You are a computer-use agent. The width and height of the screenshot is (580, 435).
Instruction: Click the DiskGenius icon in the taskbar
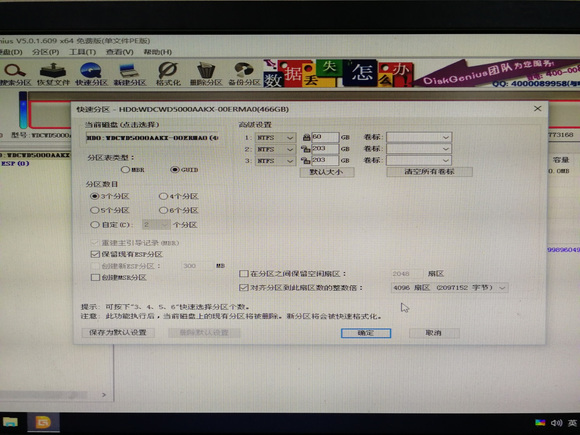coord(43,422)
